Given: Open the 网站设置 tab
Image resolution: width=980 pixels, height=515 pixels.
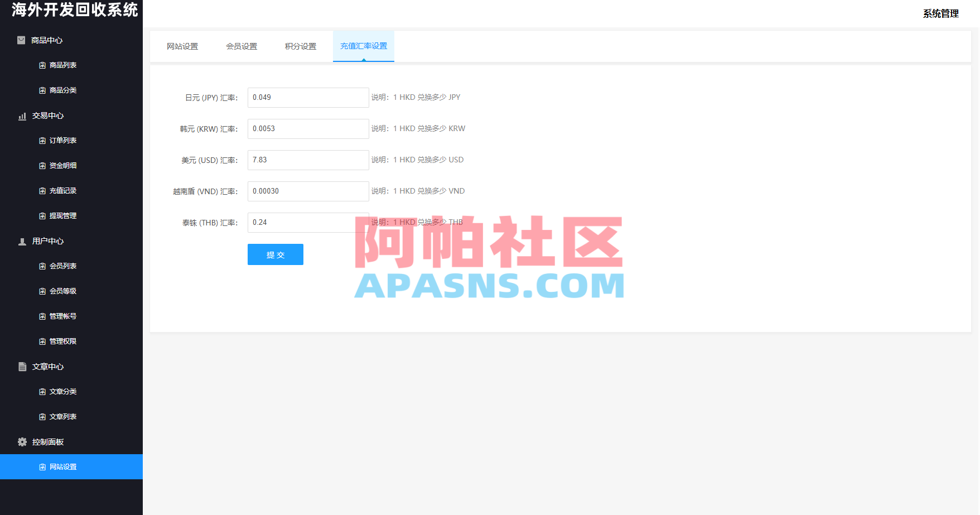Looking at the screenshot, I should pyautogui.click(x=182, y=46).
